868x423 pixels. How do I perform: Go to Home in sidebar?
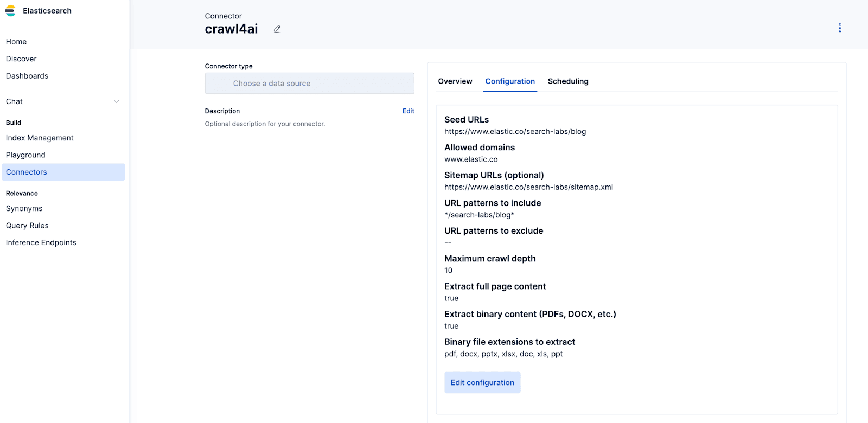[x=16, y=42]
